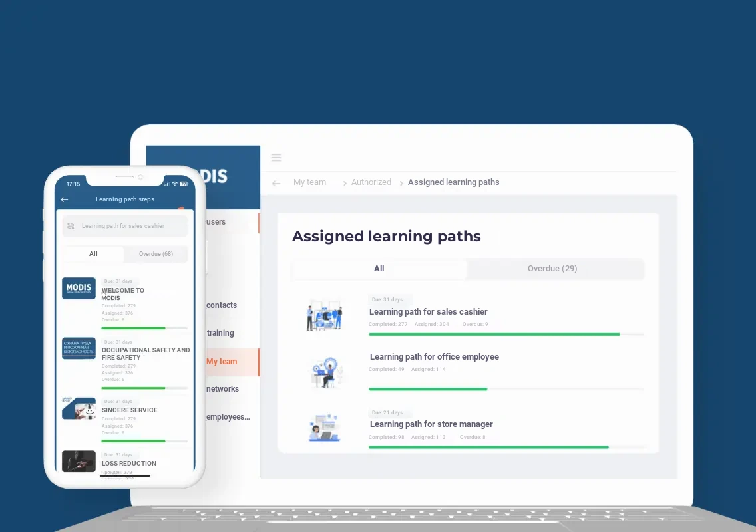Tap the OCCUPATIONAL SAFETY AND FIRE SAFETY title

[146, 354]
